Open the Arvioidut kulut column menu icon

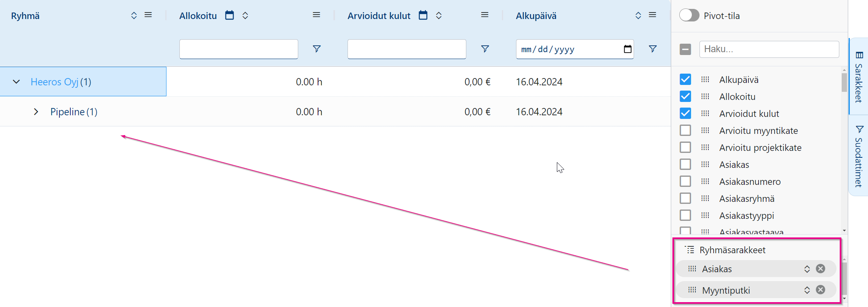[485, 15]
